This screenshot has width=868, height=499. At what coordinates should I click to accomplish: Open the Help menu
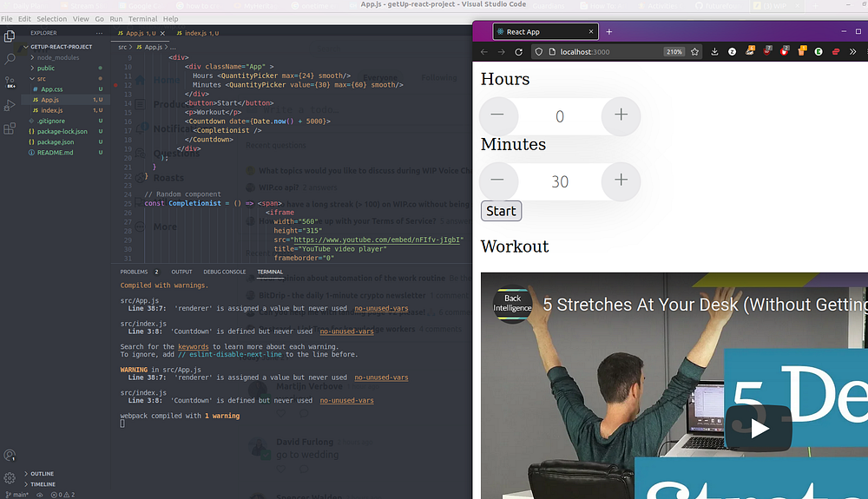point(170,19)
